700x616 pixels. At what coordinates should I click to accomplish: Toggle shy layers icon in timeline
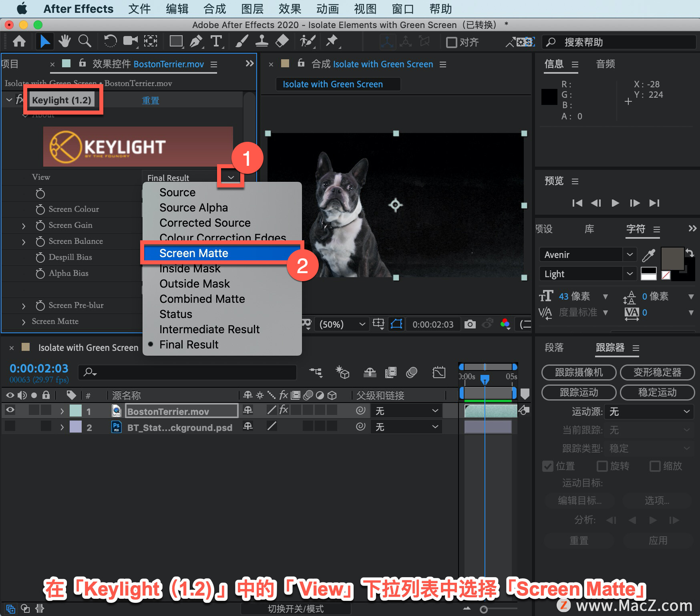[x=370, y=372]
